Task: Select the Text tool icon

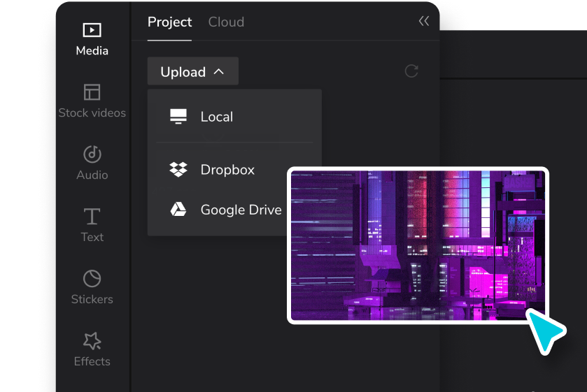Action: pos(92,216)
